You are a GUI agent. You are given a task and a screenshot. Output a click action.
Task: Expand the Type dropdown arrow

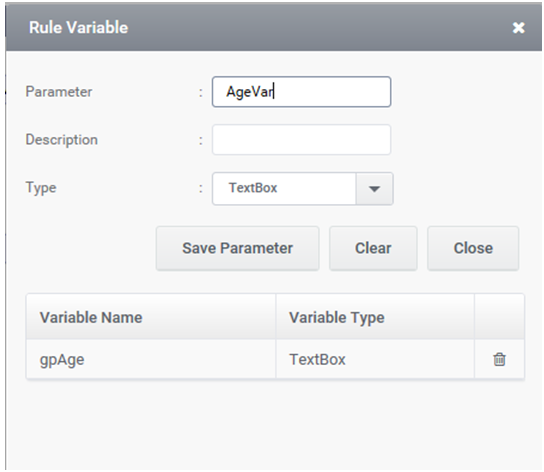[374, 188]
